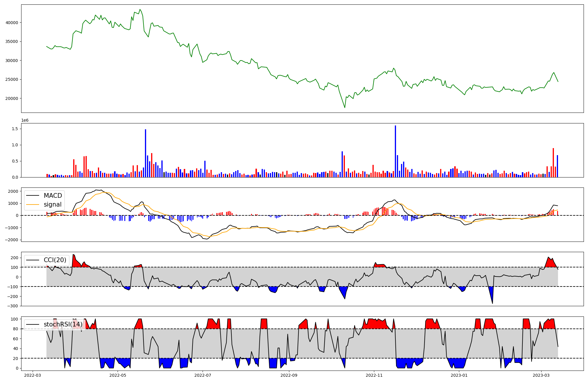Click the 1e6 volume scale label
This screenshot has width=588, height=382.
click(x=25, y=120)
